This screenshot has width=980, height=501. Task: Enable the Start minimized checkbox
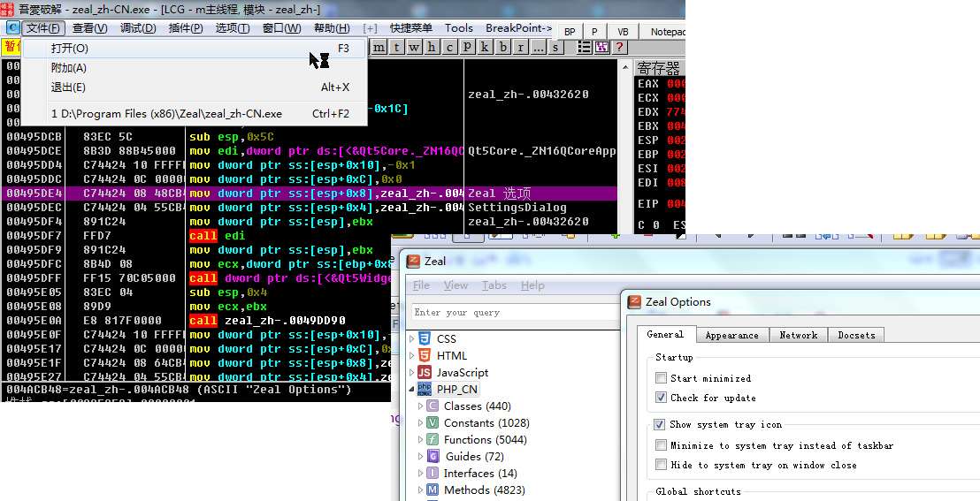[661, 378]
